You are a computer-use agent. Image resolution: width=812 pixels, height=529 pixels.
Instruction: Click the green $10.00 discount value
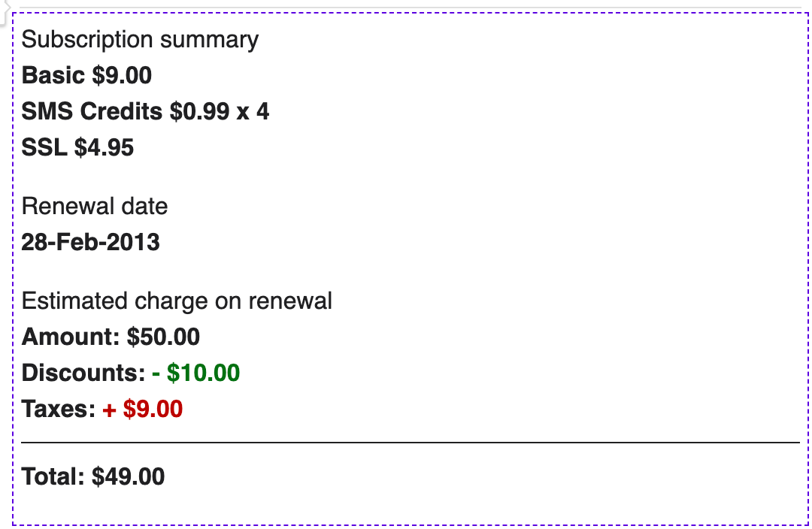click(203, 373)
